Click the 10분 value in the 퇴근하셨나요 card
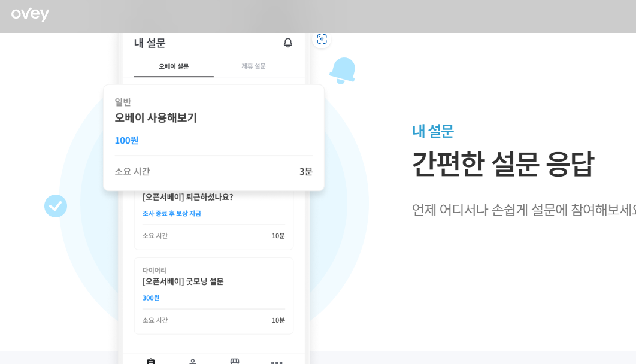The width and height of the screenshot is (636, 364). (x=278, y=236)
